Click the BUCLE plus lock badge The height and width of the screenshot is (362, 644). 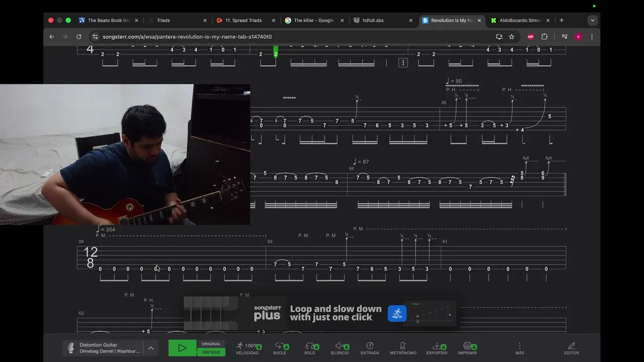(286, 347)
